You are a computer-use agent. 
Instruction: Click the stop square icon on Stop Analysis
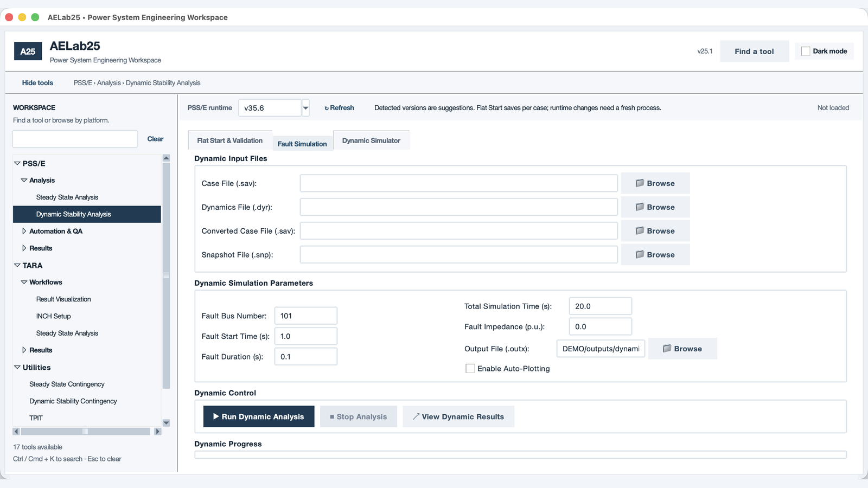point(332,417)
